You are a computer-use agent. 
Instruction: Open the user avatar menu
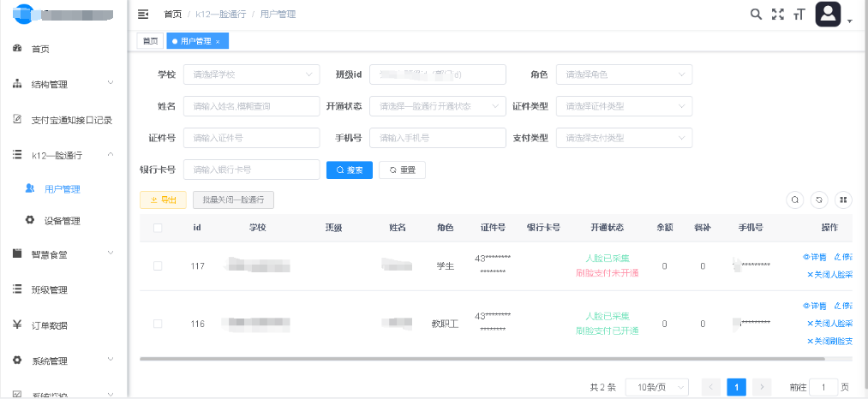click(x=829, y=14)
